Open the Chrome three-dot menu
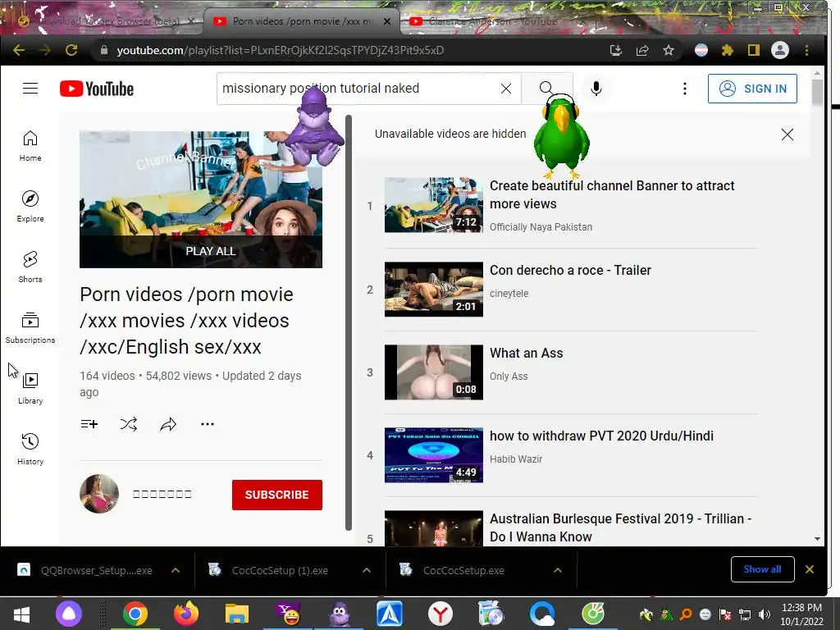This screenshot has width=840, height=630. tap(807, 50)
